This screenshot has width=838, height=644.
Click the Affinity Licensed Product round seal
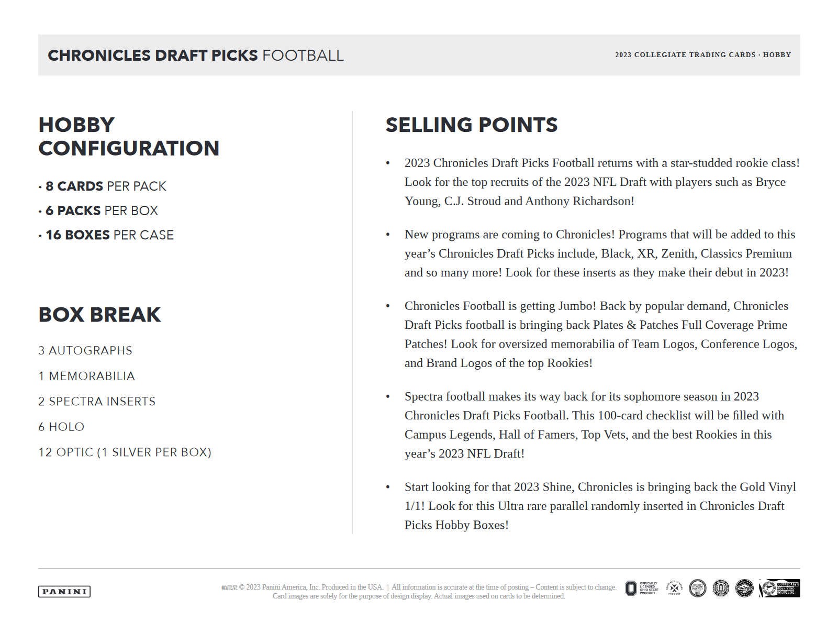(698, 589)
